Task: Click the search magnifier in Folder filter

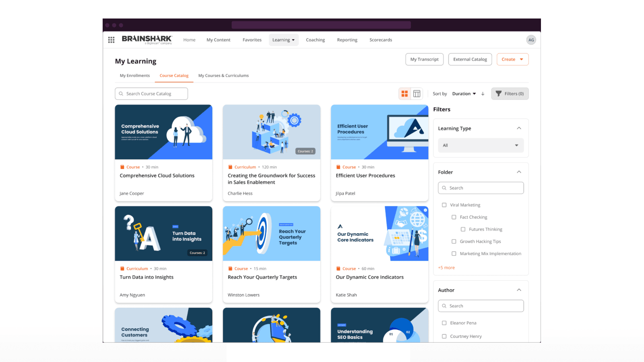Action: (444, 187)
